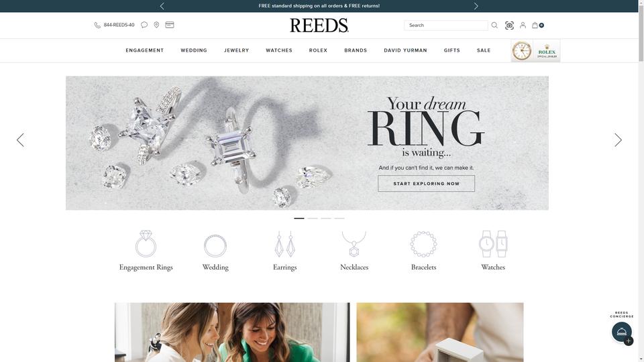Screen dimensions: 644x362
Task: Open the Reeds Concierge bell icon
Action: pyautogui.click(x=622, y=332)
